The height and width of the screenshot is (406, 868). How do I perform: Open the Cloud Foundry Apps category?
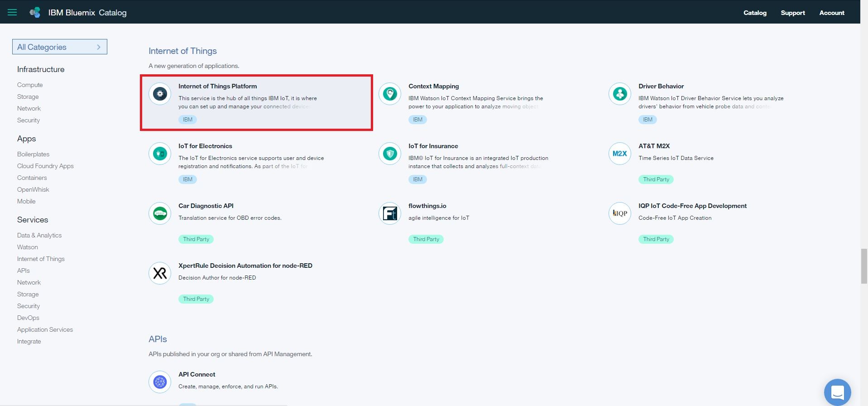45,166
